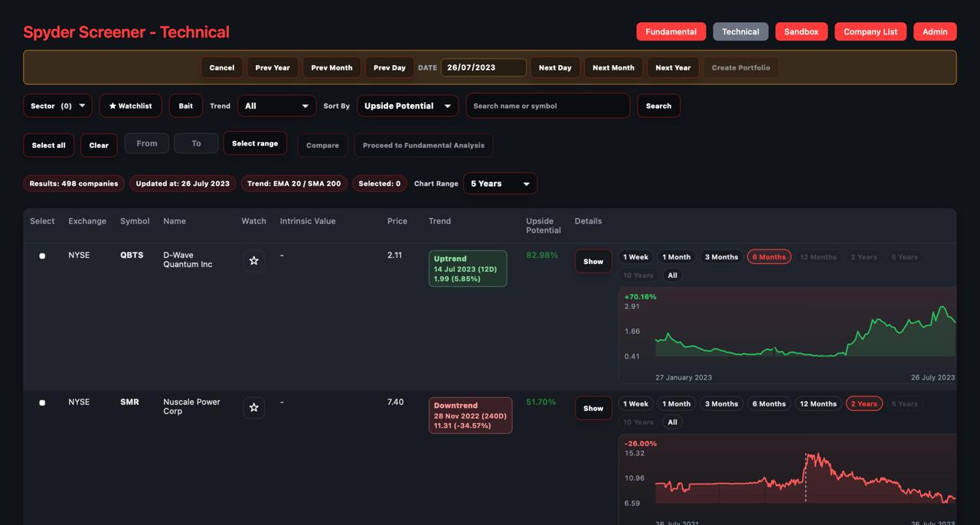Click the SMR Downtrend badge
This screenshot has height=525, width=980.
pos(470,416)
